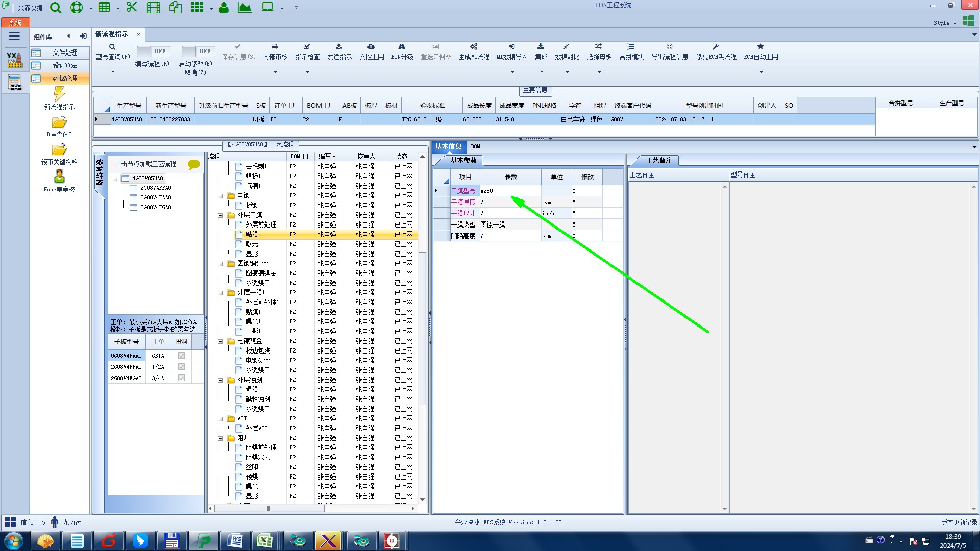Open 型号查询 search tool
This screenshot has height=551, width=980.
112,47
